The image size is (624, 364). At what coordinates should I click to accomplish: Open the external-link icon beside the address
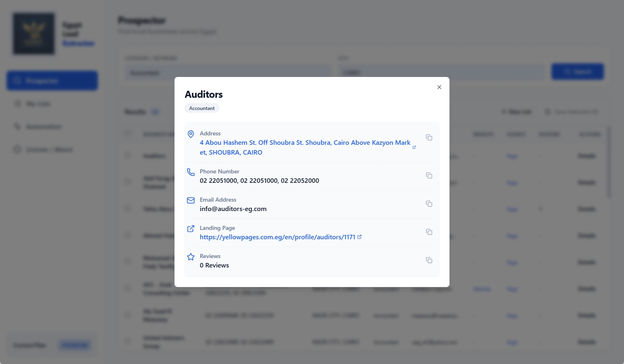(414, 147)
